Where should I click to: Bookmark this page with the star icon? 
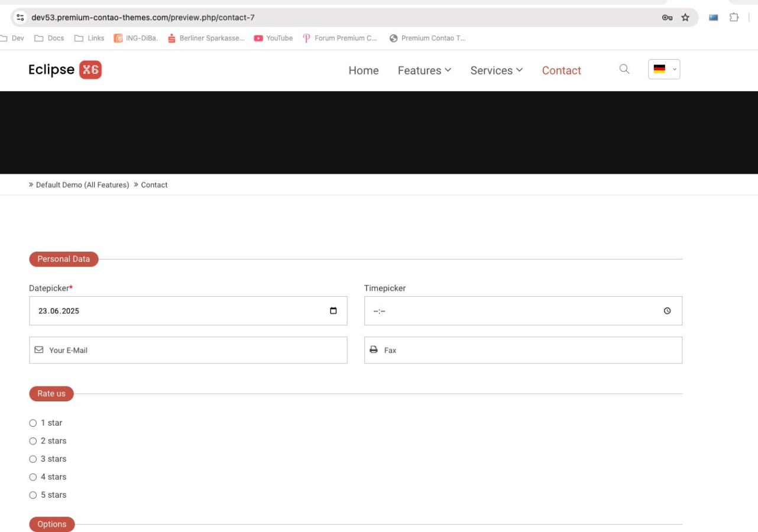point(685,17)
